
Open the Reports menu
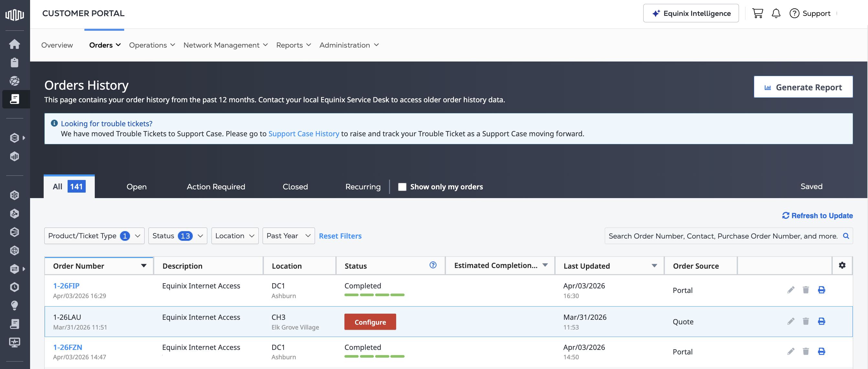[293, 45]
